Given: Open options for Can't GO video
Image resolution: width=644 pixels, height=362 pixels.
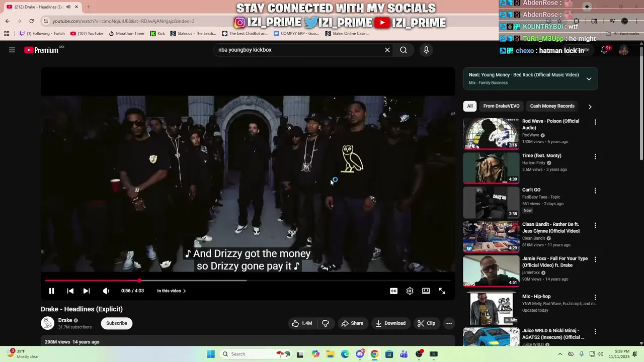Looking at the screenshot, I should pos(595,191).
